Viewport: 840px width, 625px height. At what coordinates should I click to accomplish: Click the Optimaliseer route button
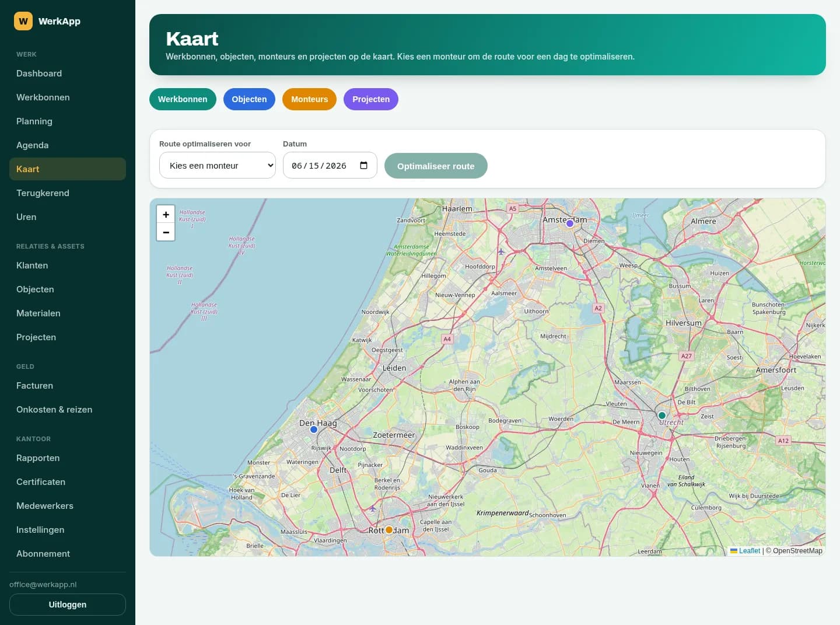436,166
